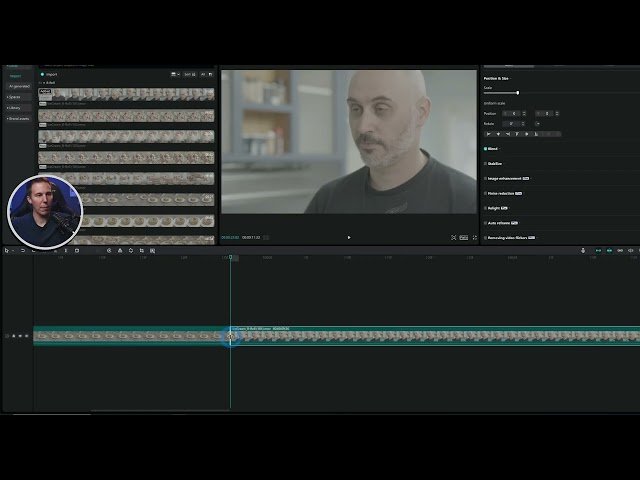Image resolution: width=640 pixels, height=480 pixels.
Task: Select the first clip thumbnail marked Added
Action: pos(126,94)
